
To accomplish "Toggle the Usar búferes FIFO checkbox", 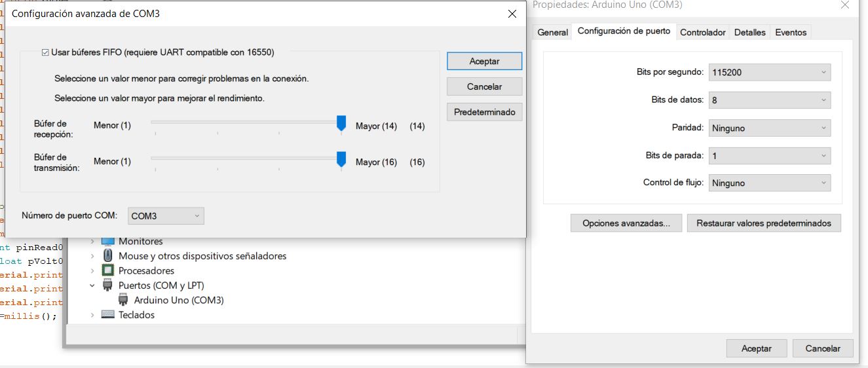I will tap(45, 52).
